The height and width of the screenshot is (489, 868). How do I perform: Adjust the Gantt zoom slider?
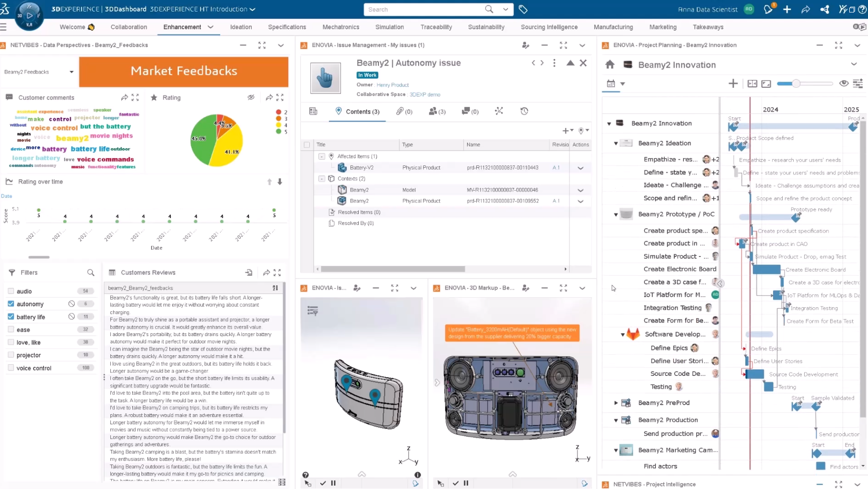pyautogui.click(x=796, y=84)
